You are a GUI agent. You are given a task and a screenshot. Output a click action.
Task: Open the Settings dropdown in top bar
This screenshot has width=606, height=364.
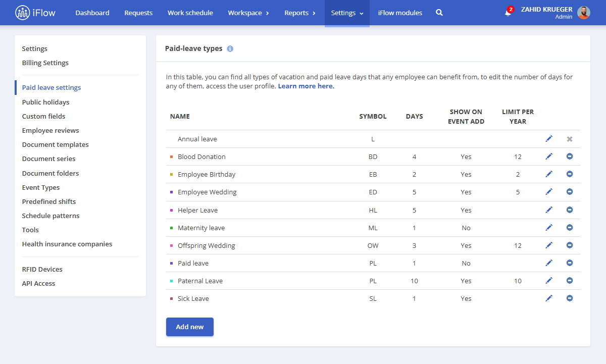347,13
